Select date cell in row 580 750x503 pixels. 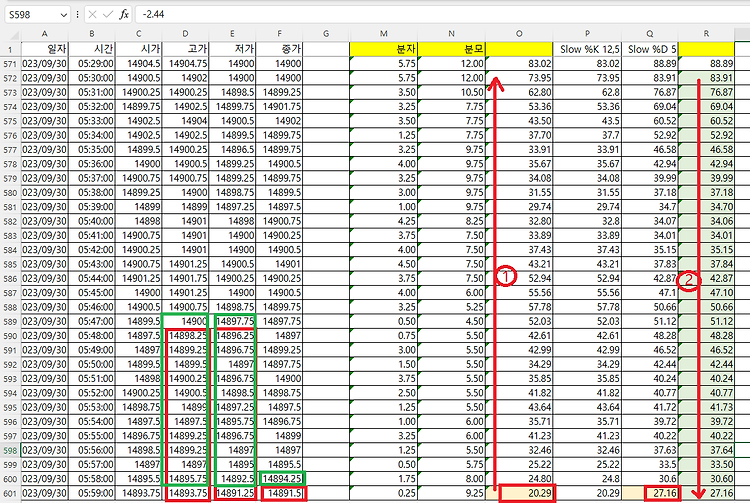[x=44, y=192]
